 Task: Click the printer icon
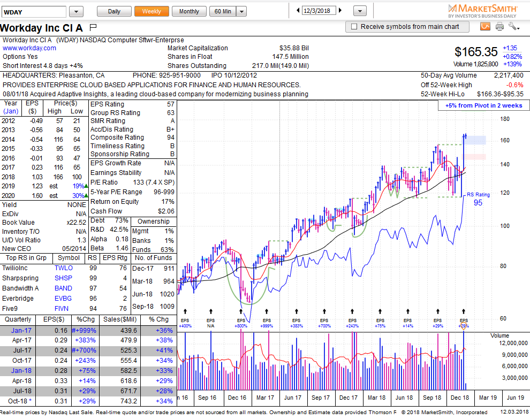[x=499, y=26]
